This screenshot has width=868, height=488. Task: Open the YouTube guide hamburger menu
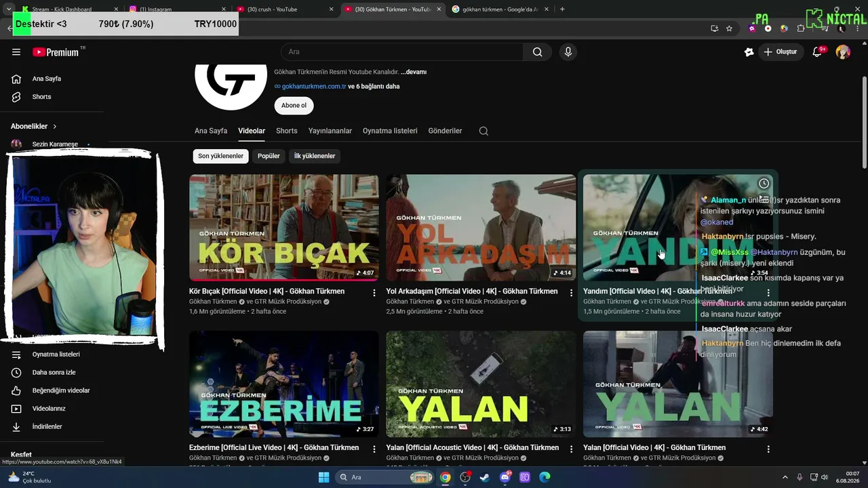point(16,52)
